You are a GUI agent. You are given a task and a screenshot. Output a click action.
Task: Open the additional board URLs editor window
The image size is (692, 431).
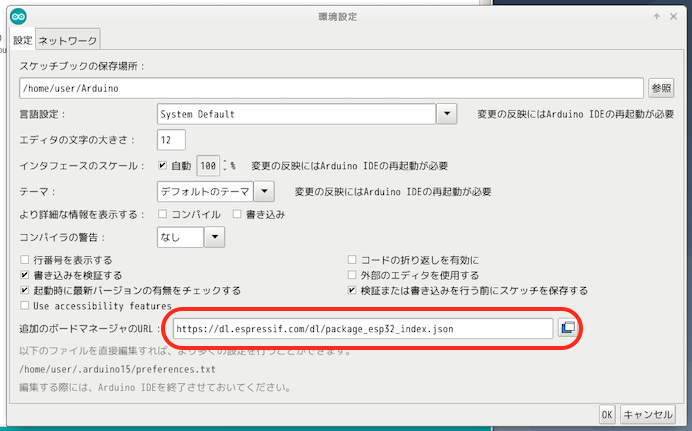tap(567, 328)
